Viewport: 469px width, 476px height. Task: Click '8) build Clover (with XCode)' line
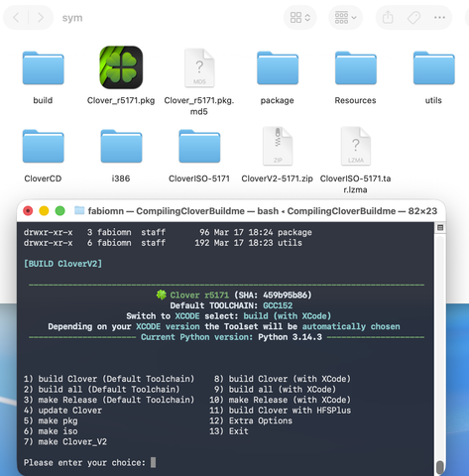[x=283, y=379]
